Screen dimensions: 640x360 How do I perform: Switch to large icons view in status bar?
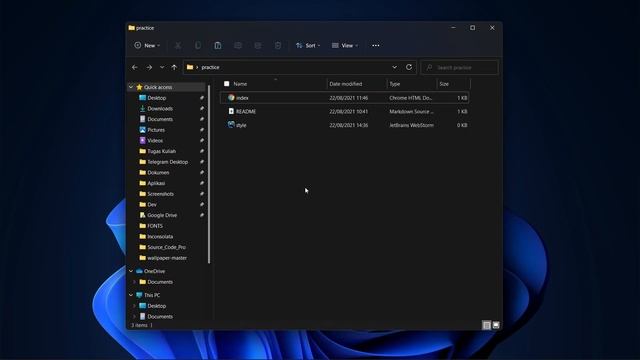496,325
